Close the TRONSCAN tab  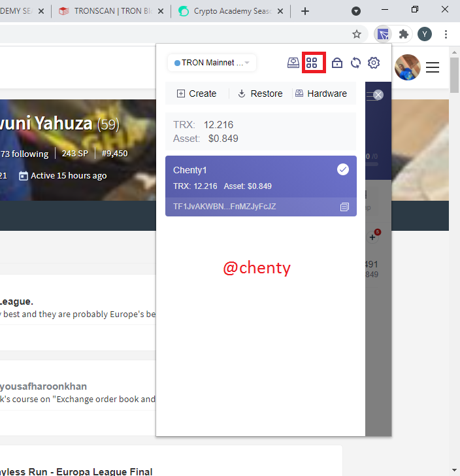point(161,11)
